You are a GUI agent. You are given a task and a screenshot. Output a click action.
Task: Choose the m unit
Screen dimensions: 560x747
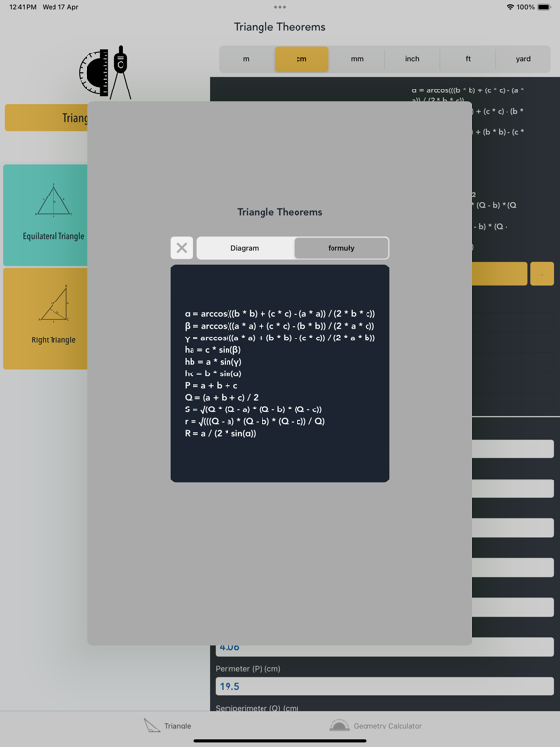(246, 59)
